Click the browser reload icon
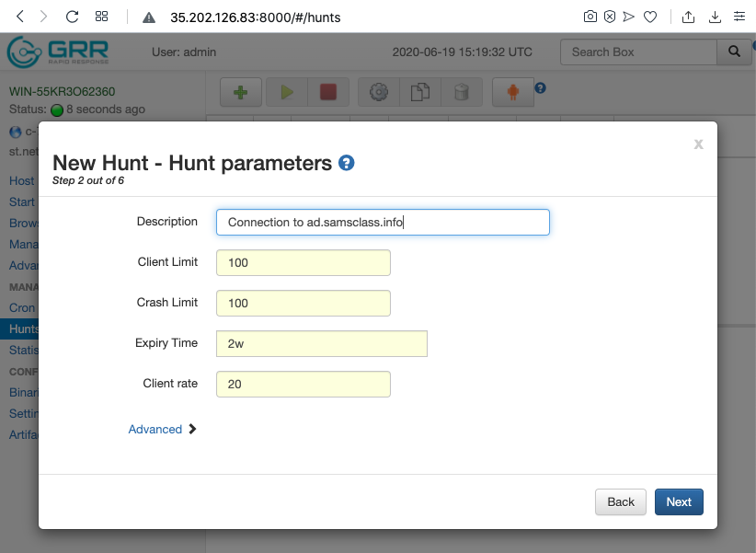Image resolution: width=756 pixels, height=553 pixels. point(73,17)
